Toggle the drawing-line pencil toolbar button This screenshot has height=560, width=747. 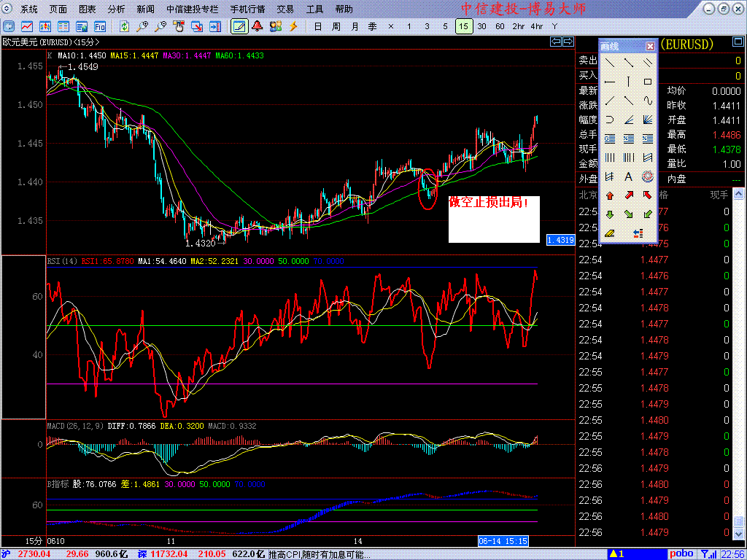click(x=239, y=26)
